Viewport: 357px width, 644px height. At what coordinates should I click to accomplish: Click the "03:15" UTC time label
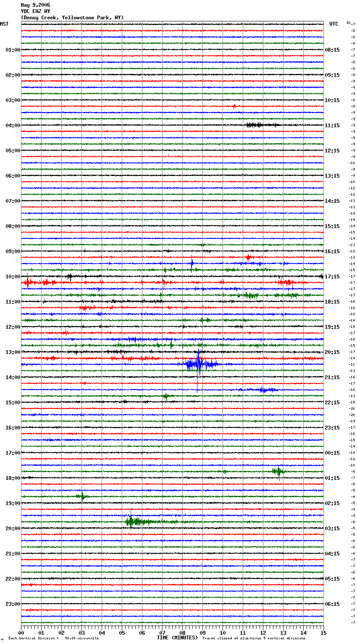point(332,529)
